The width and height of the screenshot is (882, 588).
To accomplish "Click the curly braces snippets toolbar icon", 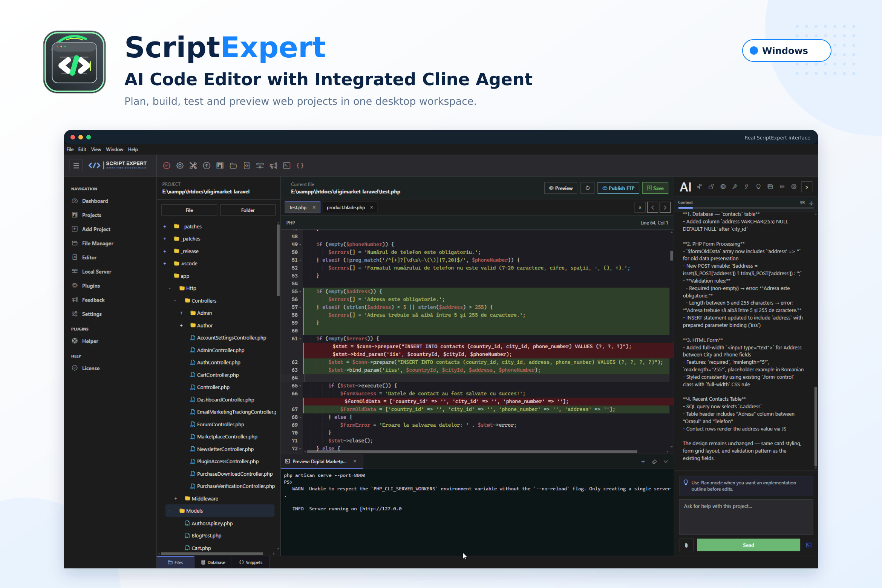I will [300, 165].
